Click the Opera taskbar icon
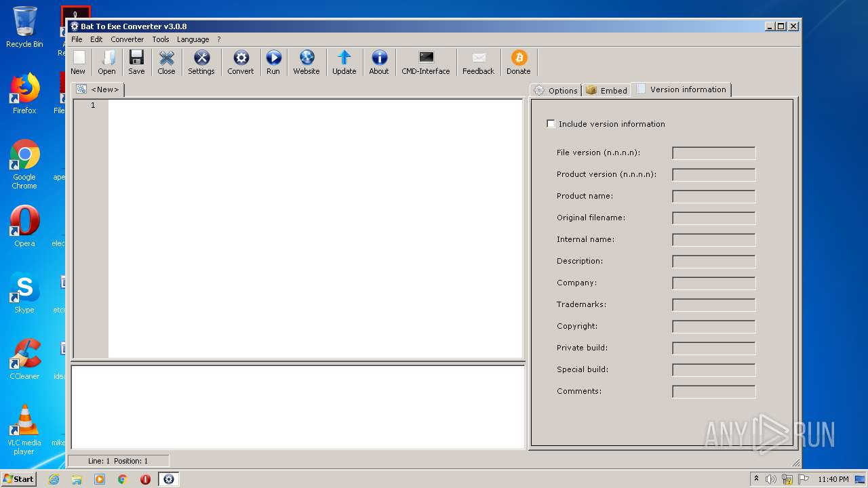Image resolution: width=868 pixels, height=488 pixels. point(145,479)
